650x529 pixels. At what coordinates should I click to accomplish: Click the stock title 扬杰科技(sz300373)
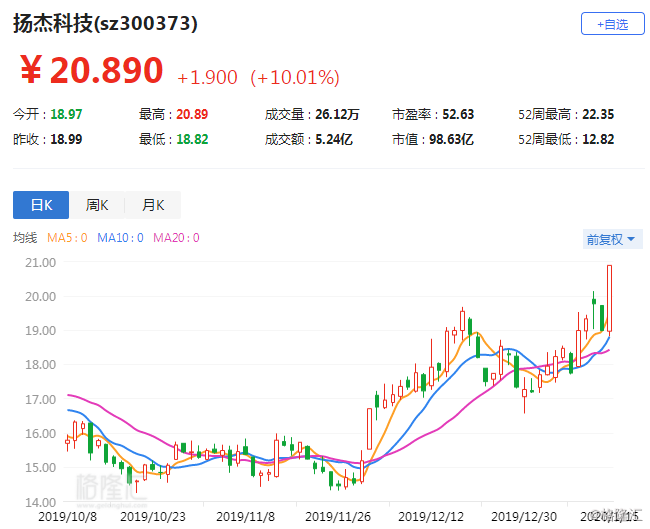105,23
